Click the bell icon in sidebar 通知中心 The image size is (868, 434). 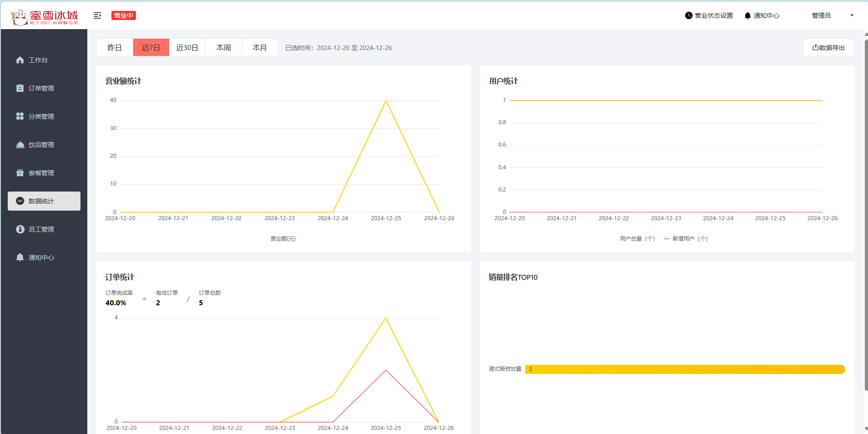(20, 257)
